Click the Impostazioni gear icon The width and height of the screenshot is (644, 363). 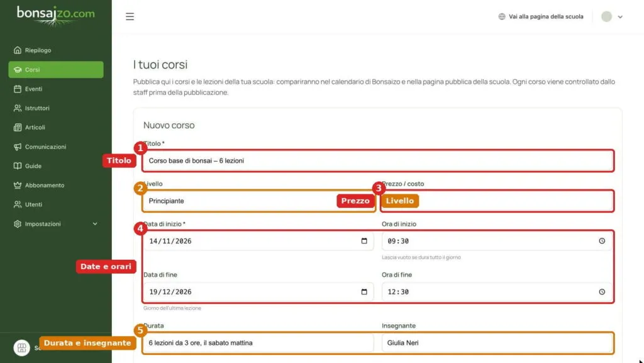coord(17,224)
